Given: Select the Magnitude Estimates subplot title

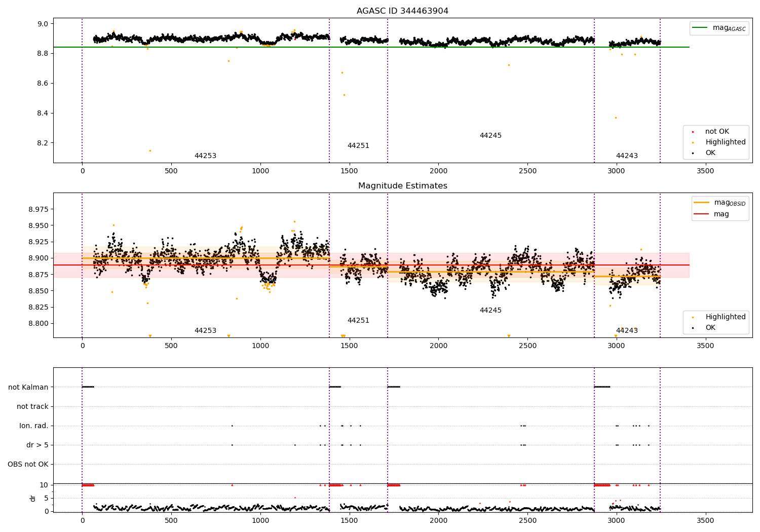Looking at the screenshot, I should [402, 186].
